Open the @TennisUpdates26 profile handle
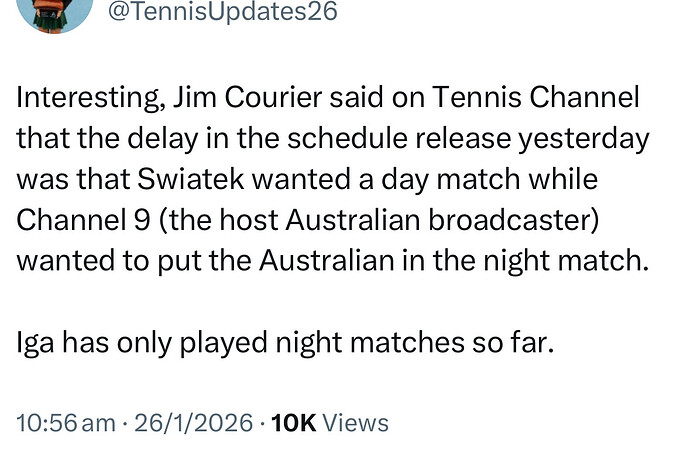 coord(227,12)
